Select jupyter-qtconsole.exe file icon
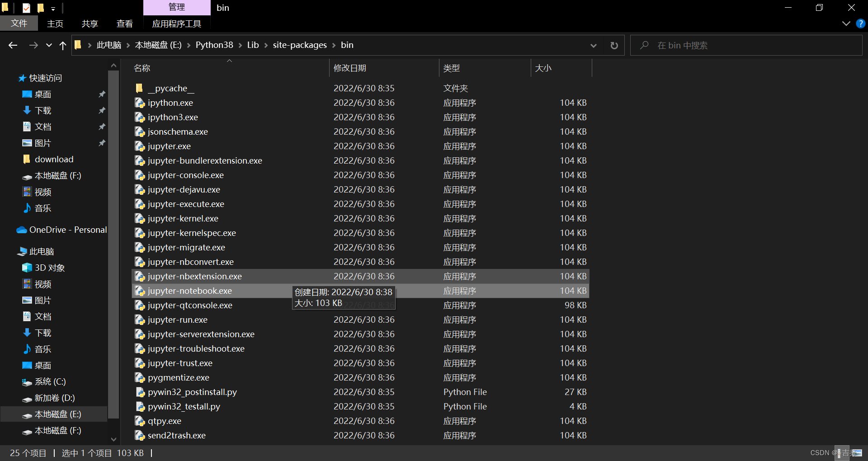 (140, 305)
